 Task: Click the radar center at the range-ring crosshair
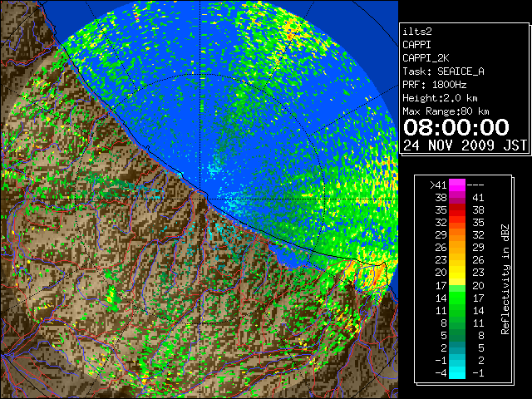(x=199, y=199)
